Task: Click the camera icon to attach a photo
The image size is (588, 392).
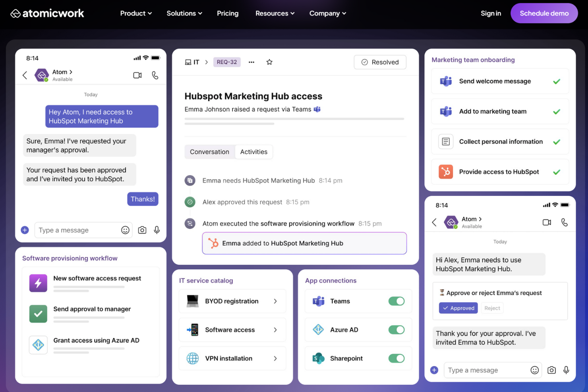Action: [x=142, y=230]
